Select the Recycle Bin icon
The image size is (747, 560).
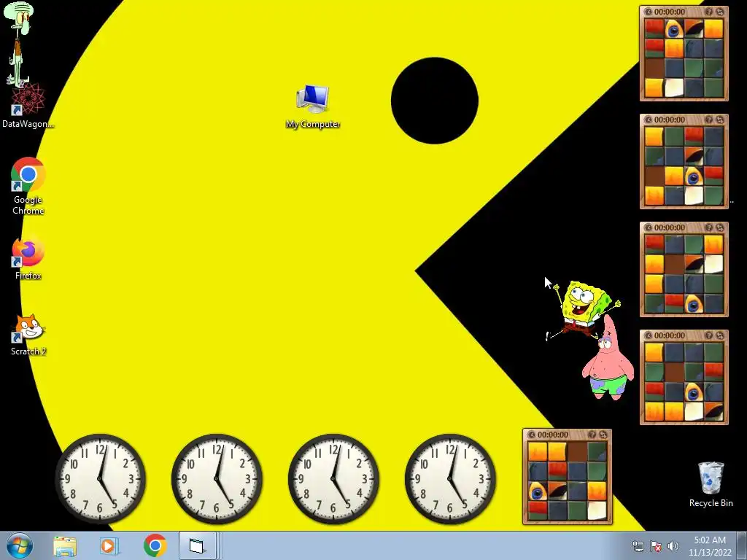click(711, 484)
